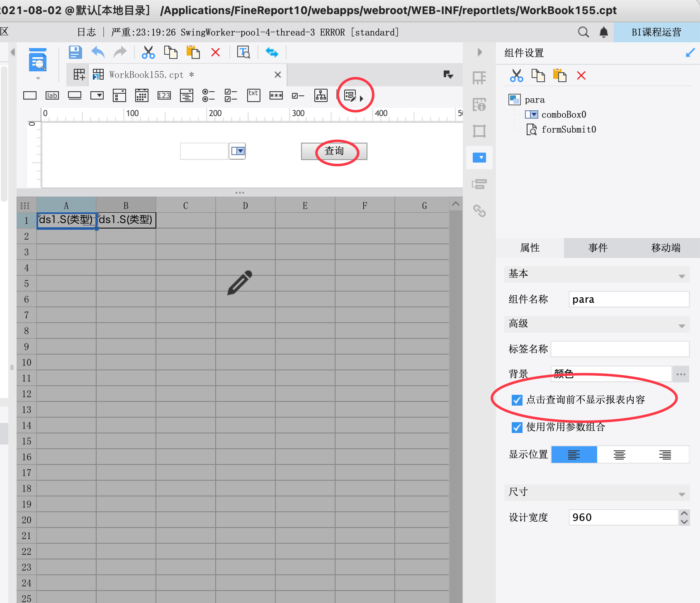Click the report preview icon
The image size is (700, 603).
tap(38, 60)
